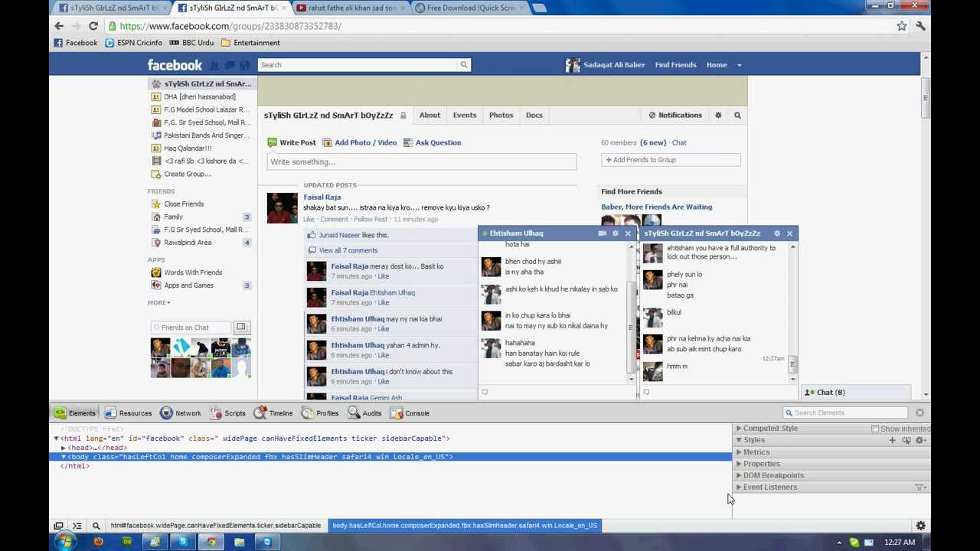Click the Write something post field

[421, 161]
